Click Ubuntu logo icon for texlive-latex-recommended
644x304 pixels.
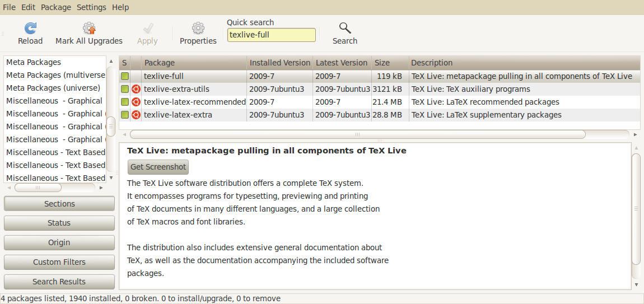pyautogui.click(x=136, y=102)
